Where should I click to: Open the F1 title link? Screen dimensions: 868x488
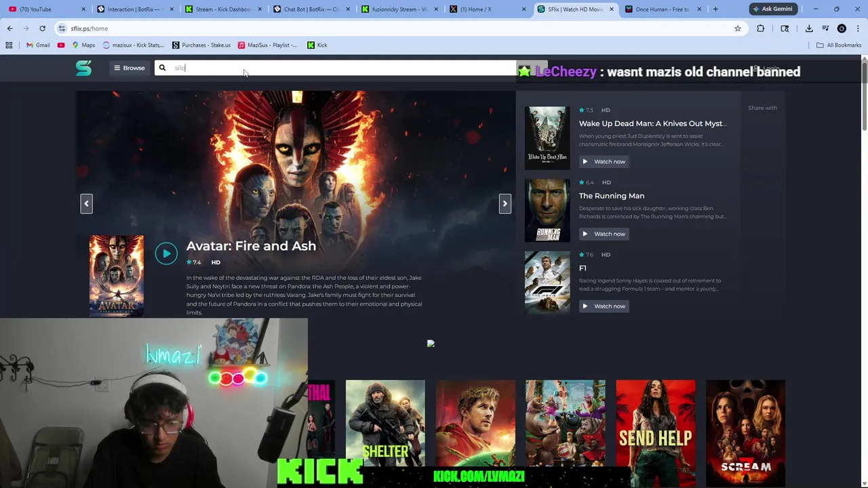click(583, 268)
